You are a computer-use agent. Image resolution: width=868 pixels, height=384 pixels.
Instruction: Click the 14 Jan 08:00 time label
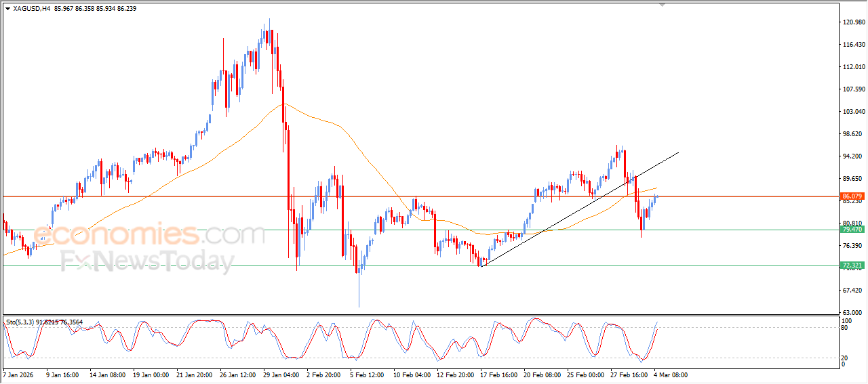point(106,375)
